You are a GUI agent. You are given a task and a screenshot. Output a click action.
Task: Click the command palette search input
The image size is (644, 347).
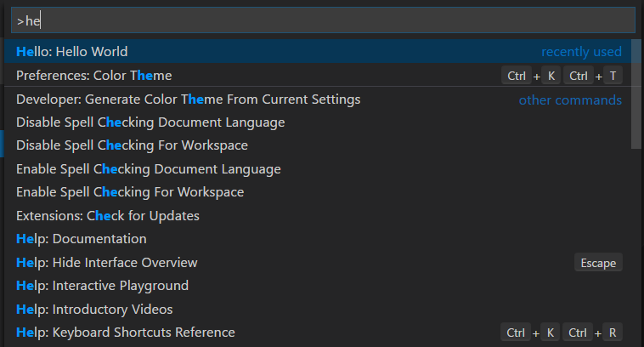[x=321, y=20]
